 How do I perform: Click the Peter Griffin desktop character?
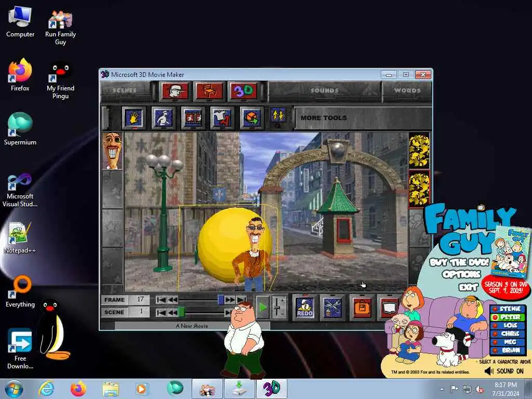pyautogui.click(x=243, y=340)
